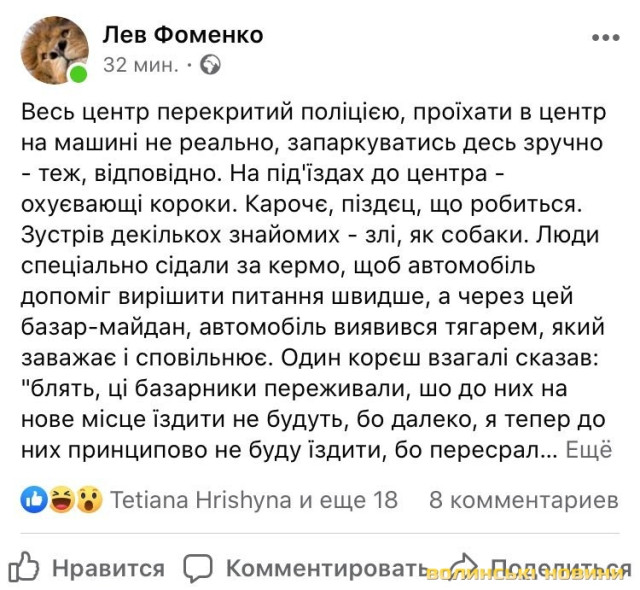Viewport: 640px width, 590px height.
Task: View reactions by Tetiana Hrishyna и еще 18
Action: 253,500
